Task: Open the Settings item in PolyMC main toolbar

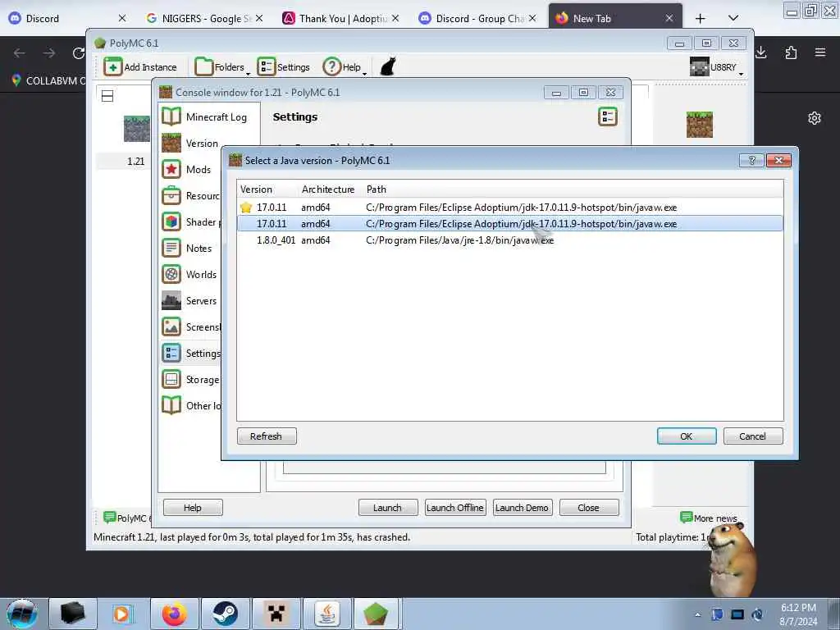Action: (284, 67)
